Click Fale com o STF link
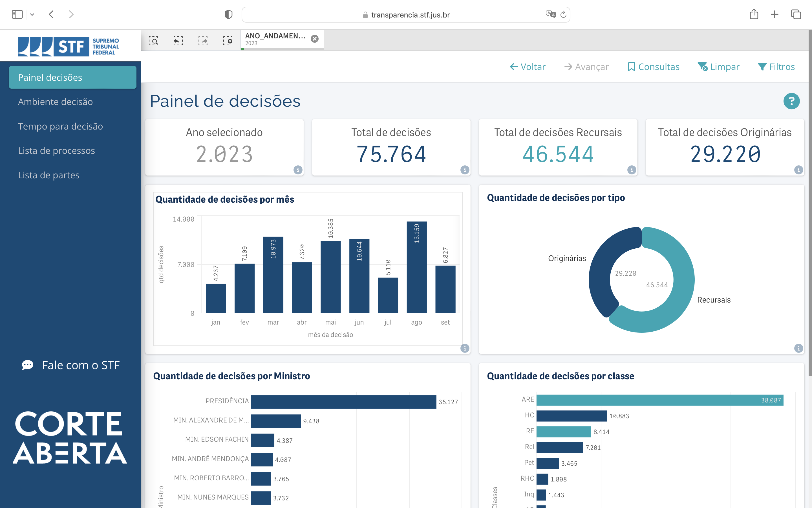812x508 pixels. click(71, 365)
